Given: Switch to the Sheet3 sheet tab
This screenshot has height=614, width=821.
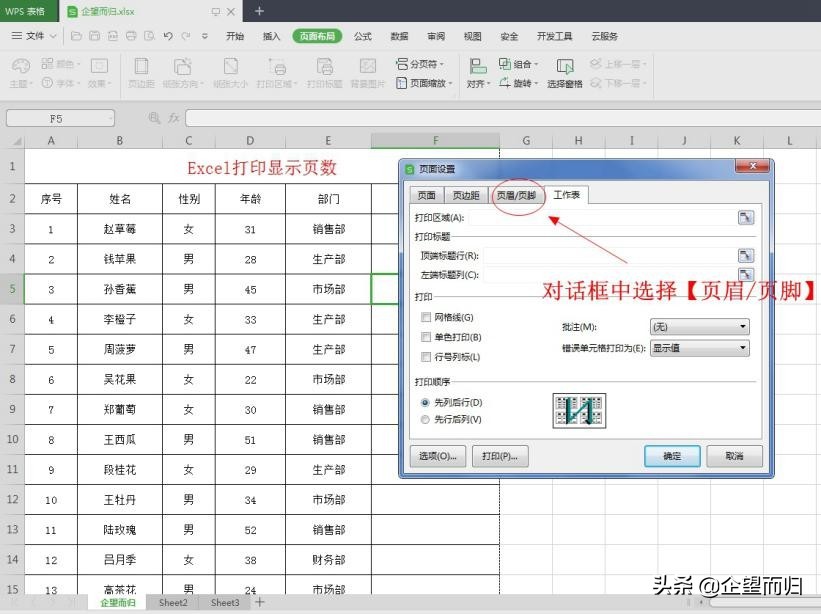Looking at the screenshot, I should pos(225,602).
